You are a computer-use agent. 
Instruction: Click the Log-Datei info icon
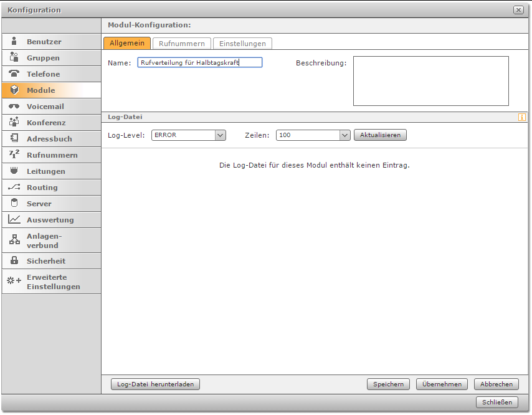(521, 117)
